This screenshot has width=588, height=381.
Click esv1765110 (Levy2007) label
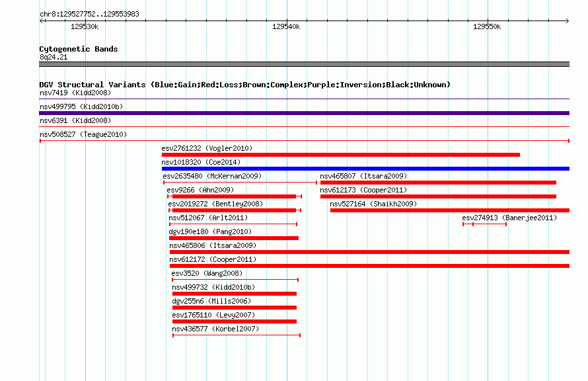point(214,315)
